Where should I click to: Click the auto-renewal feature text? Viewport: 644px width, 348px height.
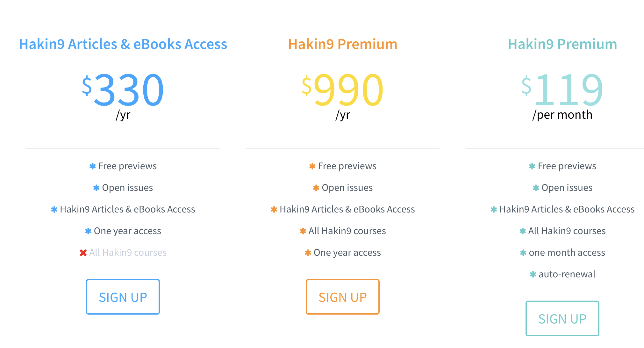[x=567, y=274]
